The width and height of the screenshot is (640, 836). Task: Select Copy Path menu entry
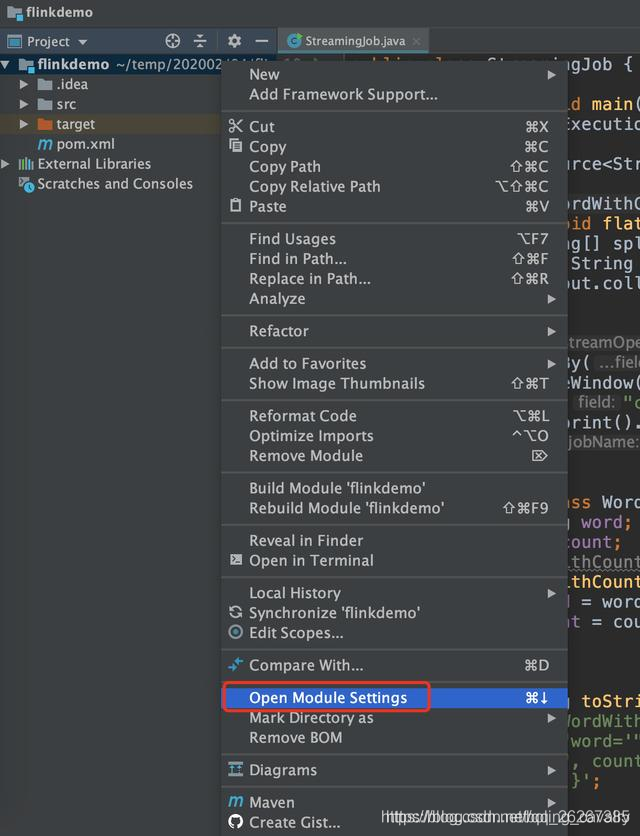click(x=395, y=166)
